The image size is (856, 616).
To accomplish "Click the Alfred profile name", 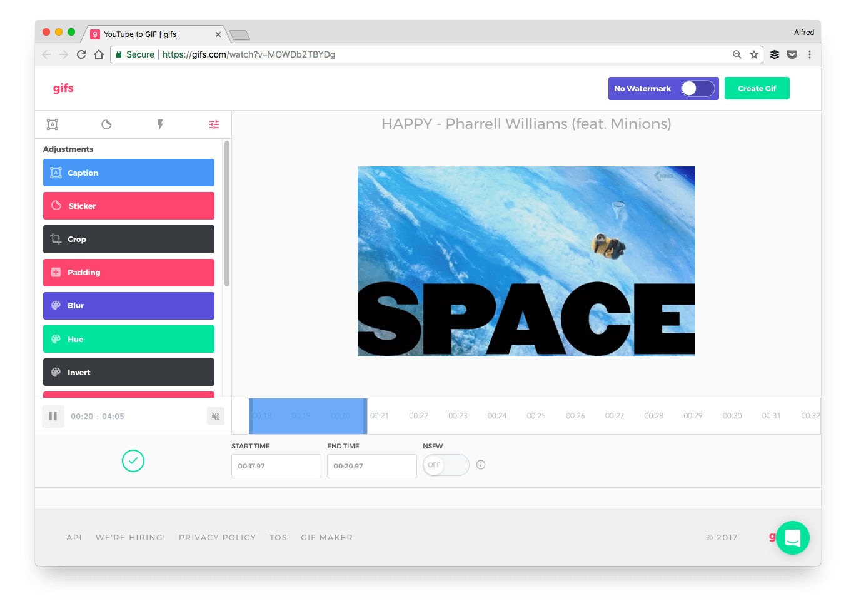I will [x=804, y=33].
